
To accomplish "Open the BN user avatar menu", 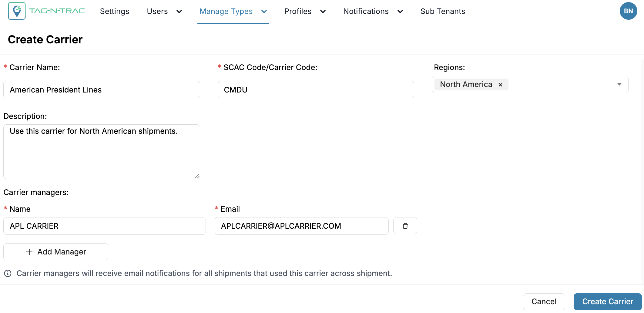I will (x=628, y=11).
